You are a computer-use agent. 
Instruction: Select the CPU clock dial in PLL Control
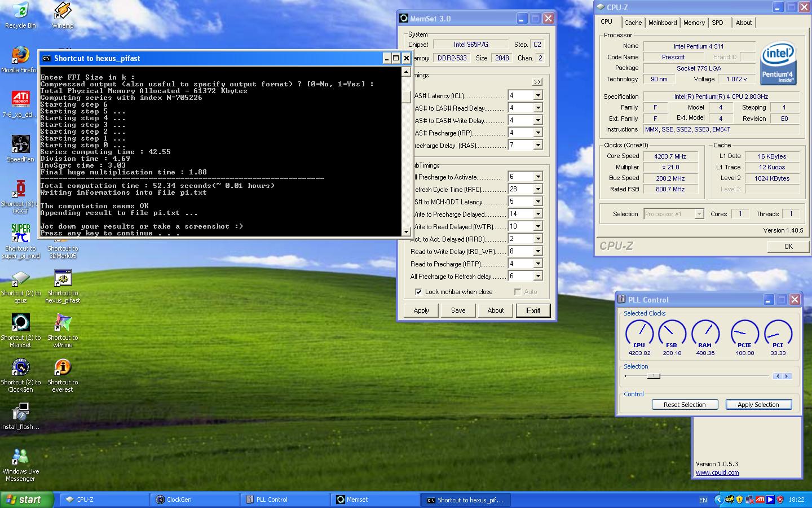[x=639, y=338]
